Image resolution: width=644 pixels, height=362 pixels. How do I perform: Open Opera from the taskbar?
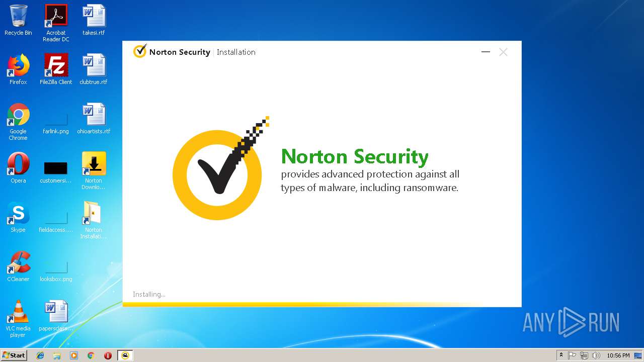point(108,355)
